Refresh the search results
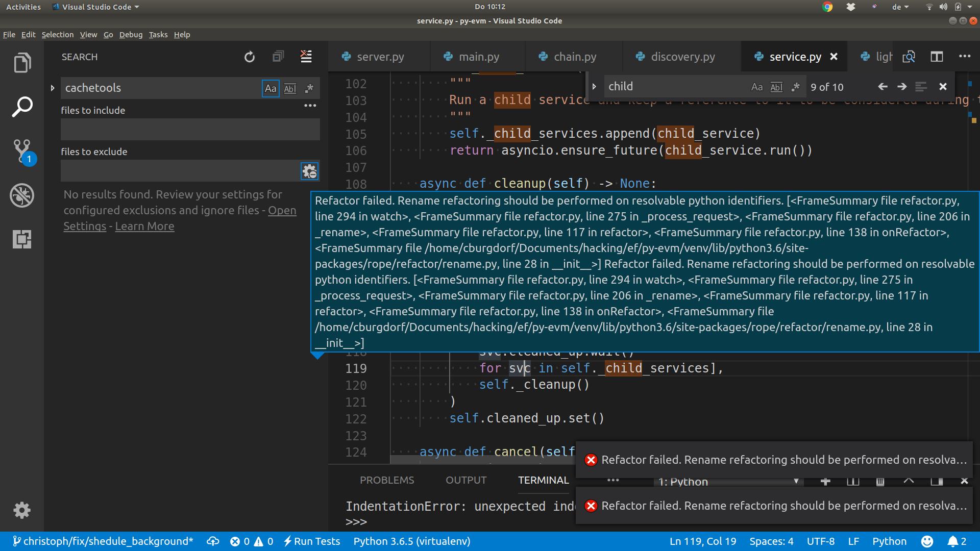The width and height of the screenshot is (980, 551). tap(250, 57)
